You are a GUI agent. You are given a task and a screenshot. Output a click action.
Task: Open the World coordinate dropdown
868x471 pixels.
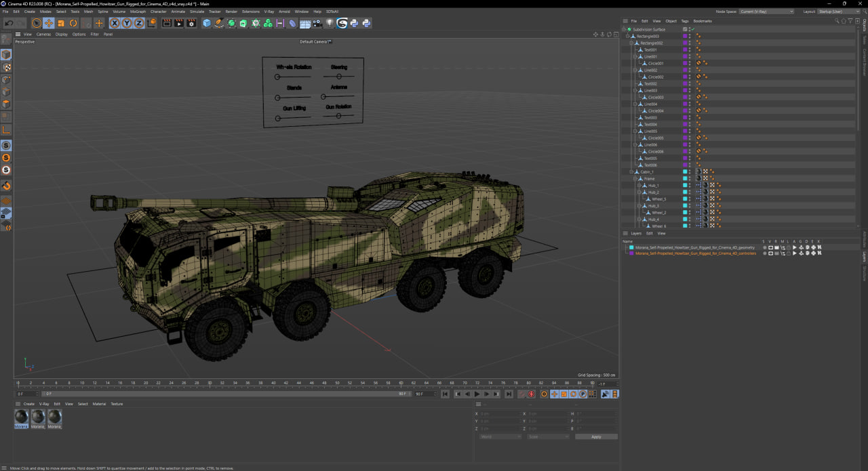coord(500,436)
